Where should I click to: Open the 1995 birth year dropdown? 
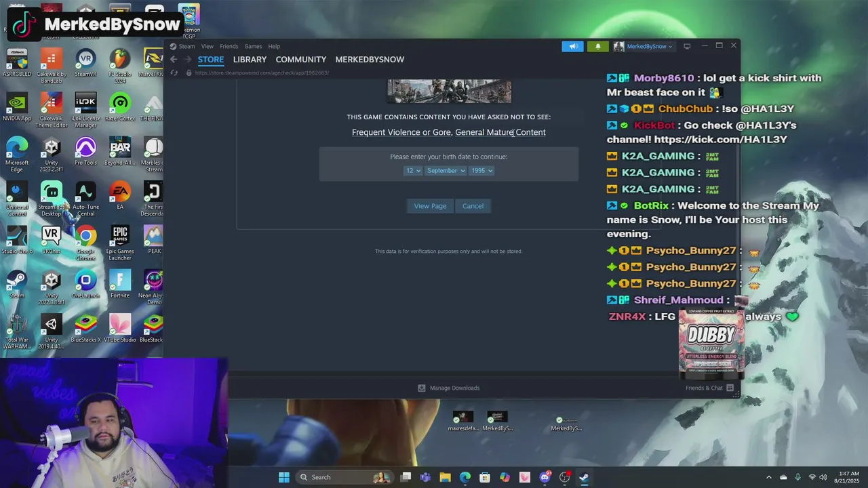(x=481, y=171)
